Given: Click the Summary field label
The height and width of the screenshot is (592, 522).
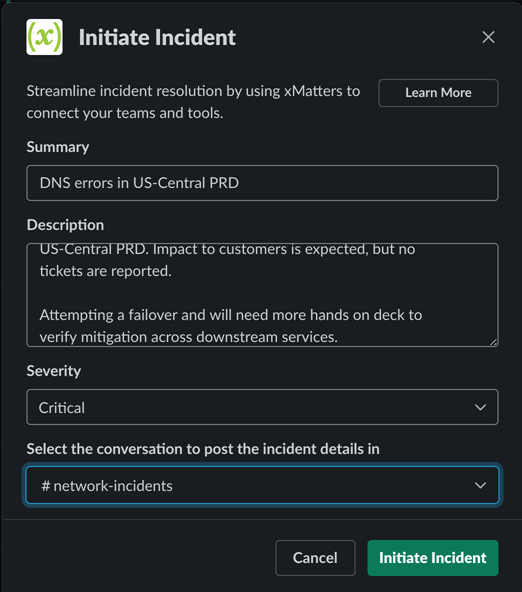Looking at the screenshot, I should click(x=58, y=147).
